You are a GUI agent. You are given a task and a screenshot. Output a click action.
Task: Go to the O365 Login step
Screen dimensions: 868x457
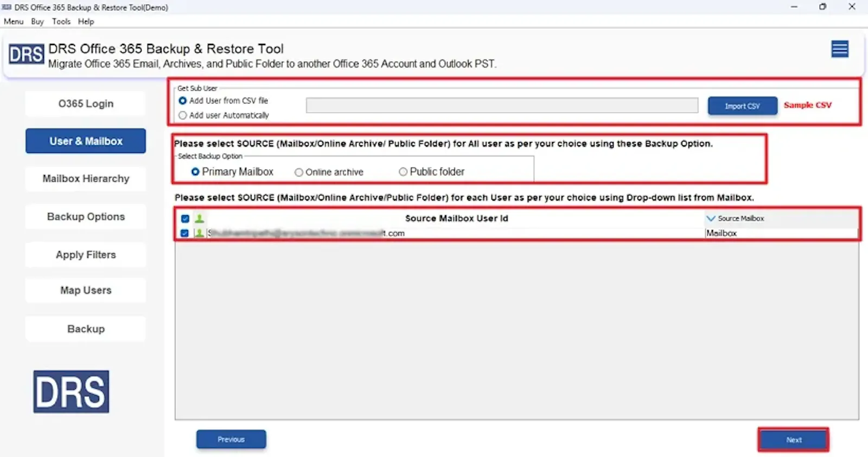pyautogui.click(x=86, y=104)
